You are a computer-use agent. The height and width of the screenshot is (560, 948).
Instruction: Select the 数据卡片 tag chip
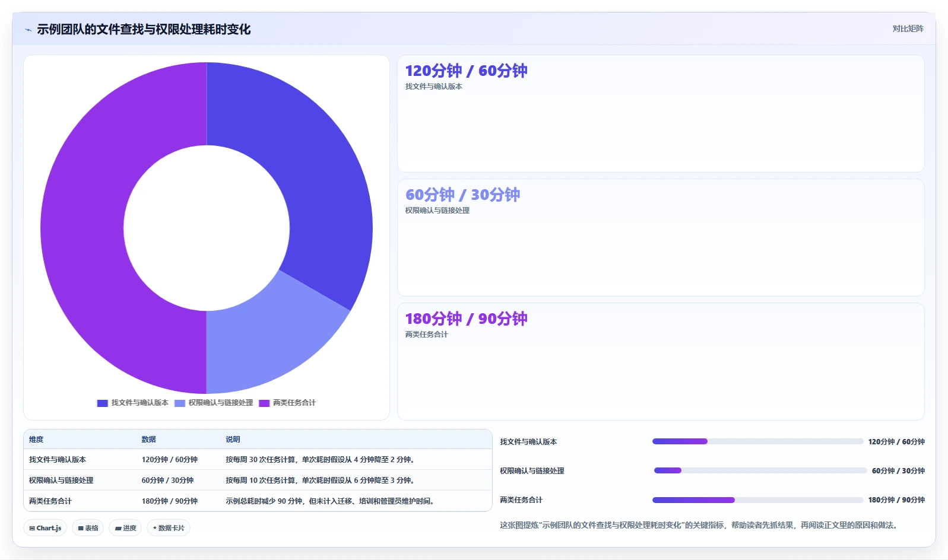coord(169,528)
